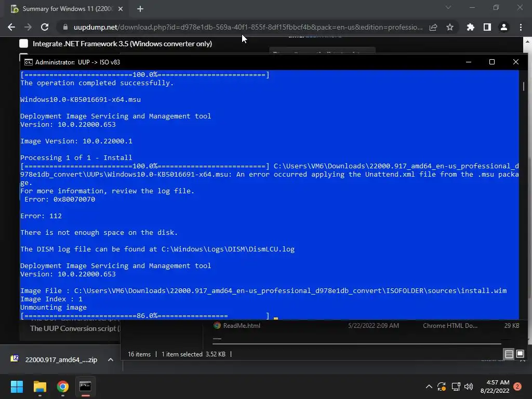The width and height of the screenshot is (532, 399).
Task: Open a new Chrome tab
Action: click(140, 9)
